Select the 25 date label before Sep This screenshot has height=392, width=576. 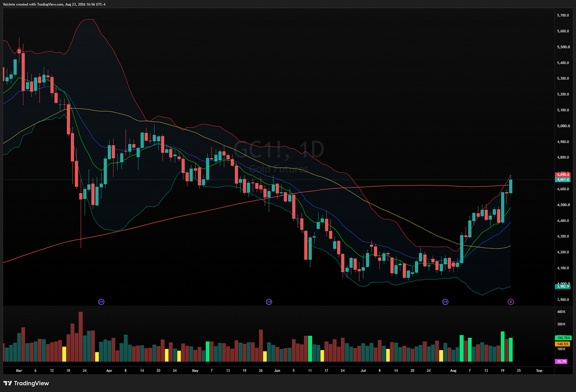[x=519, y=371]
